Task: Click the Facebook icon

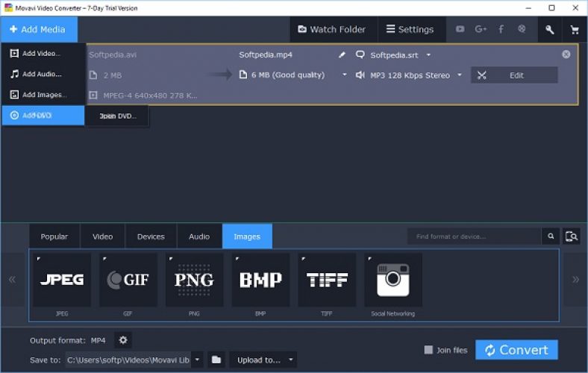Action: [501, 29]
